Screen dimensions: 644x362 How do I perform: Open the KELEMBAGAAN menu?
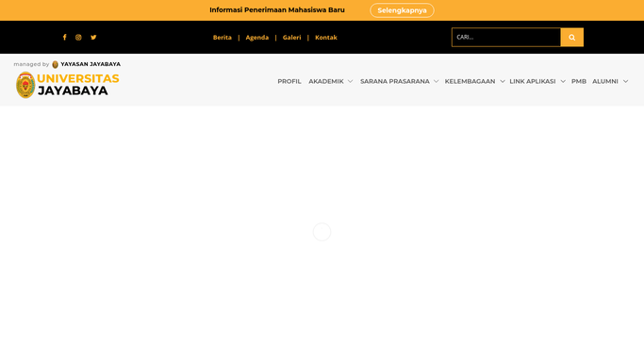[470, 81]
